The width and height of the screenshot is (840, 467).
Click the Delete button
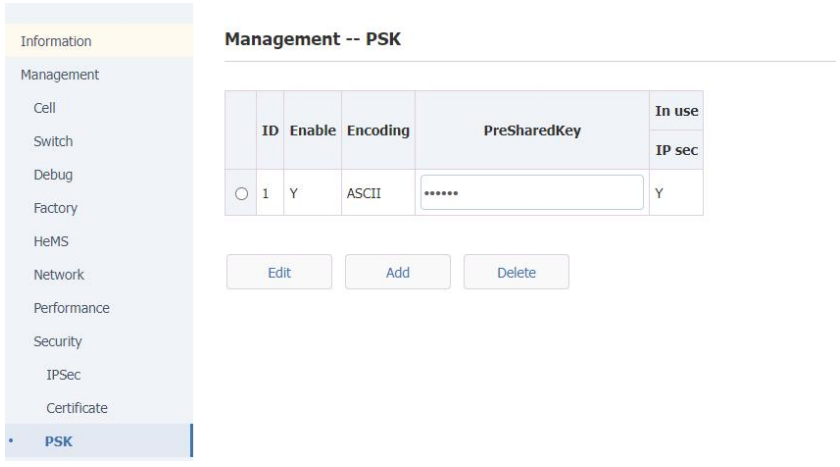[516, 272]
